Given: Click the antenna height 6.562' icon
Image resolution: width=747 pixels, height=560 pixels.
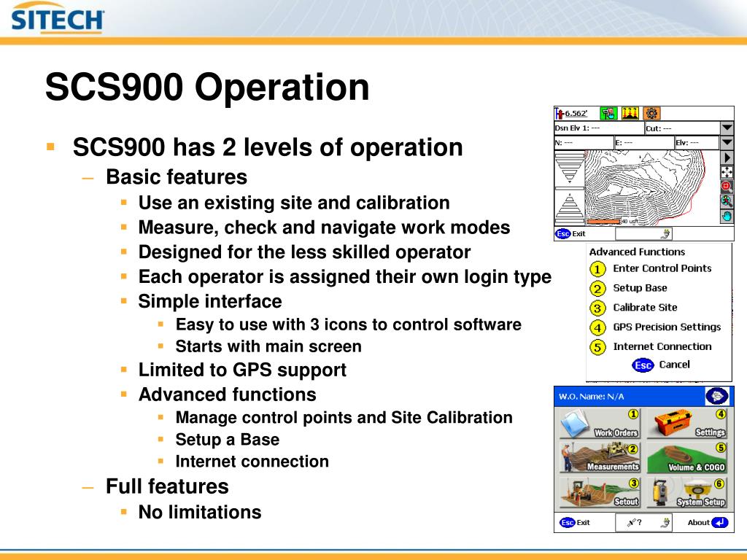Looking at the screenshot, I should click(x=571, y=113).
